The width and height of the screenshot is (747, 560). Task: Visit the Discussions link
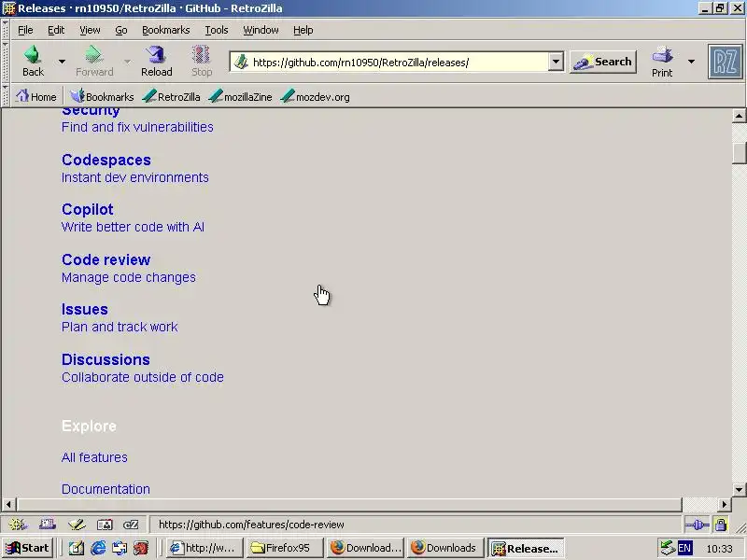(106, 359)
